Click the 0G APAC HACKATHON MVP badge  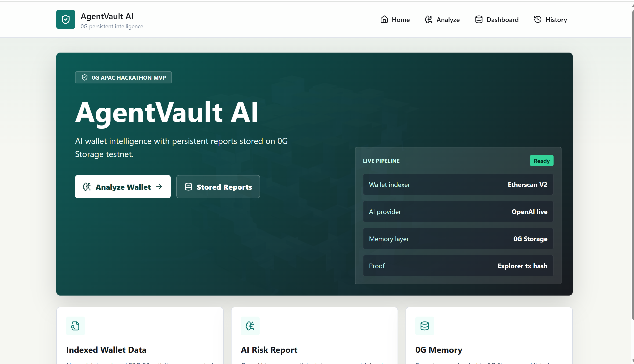tap(123, 78)
